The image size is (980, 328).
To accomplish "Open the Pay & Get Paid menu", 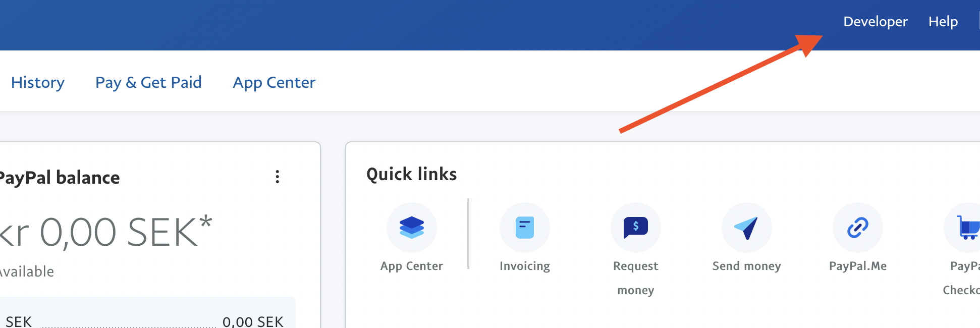I will 148,82.
